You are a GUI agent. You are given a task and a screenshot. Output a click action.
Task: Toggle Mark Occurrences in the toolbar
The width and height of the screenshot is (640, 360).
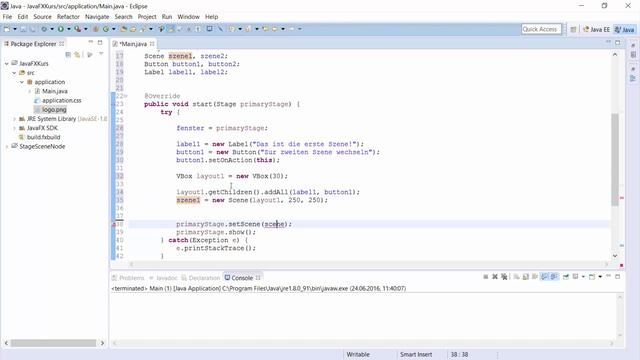point(171,29)
